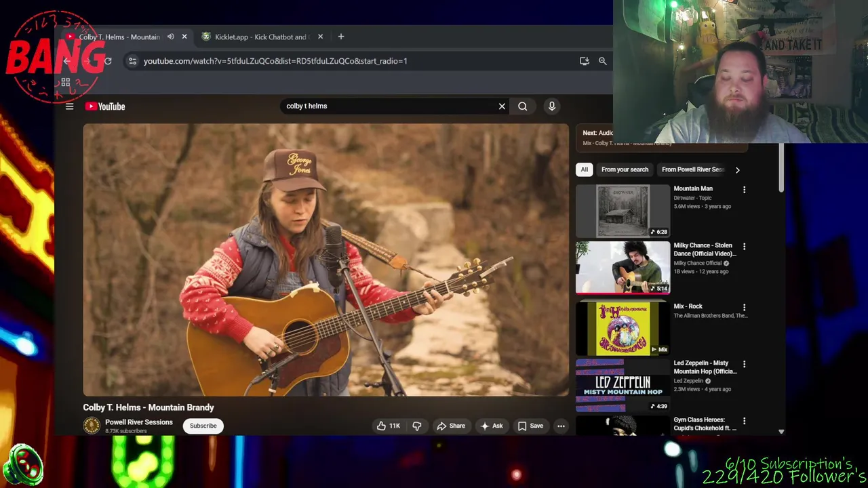
Task: Click the magnifier search button
Action: 523,106
